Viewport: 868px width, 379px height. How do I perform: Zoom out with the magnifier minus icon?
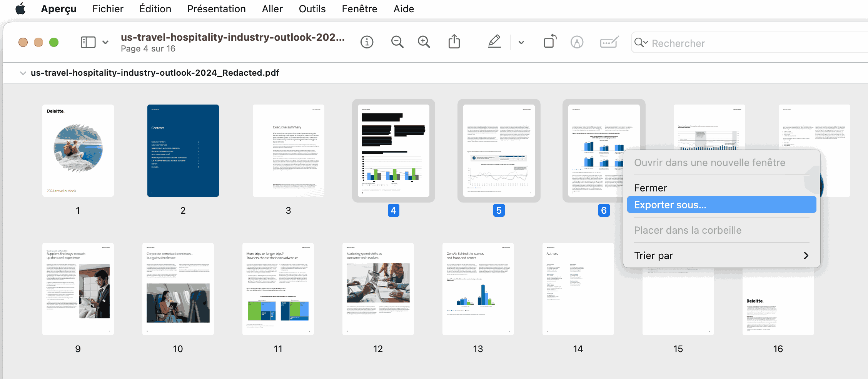[x=397, y=42]
